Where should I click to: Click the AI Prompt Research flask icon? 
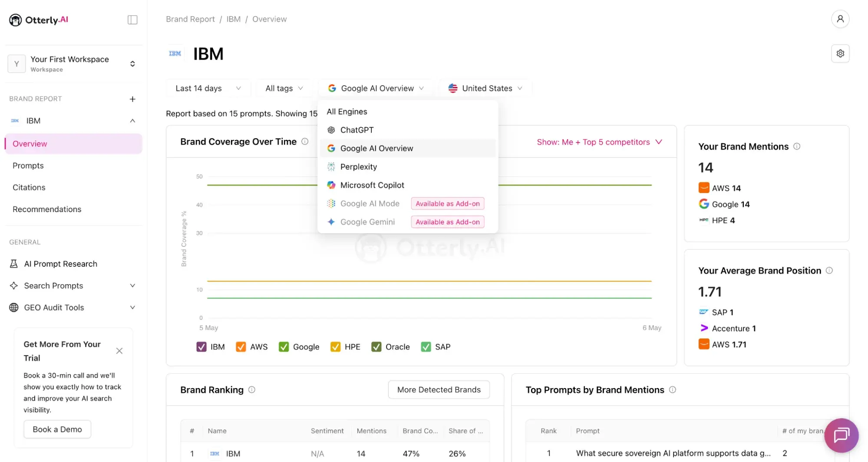coord(14,264)
